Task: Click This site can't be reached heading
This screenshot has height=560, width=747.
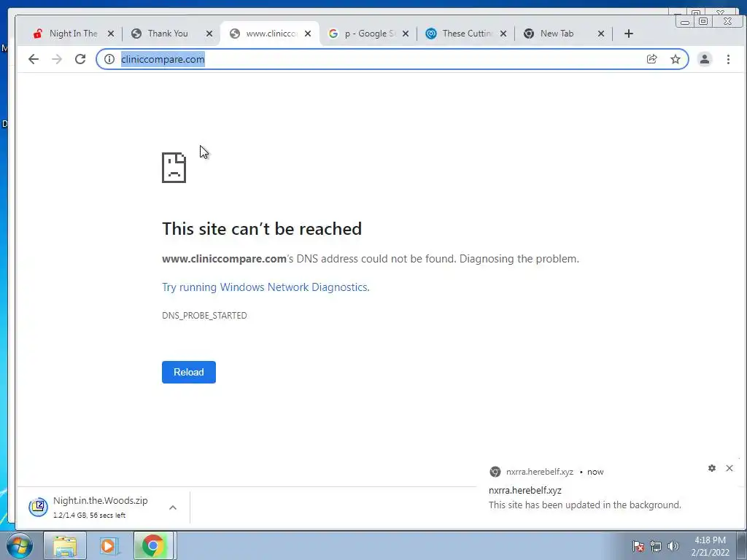Action: pyautogui.click(x=262, y=228)
